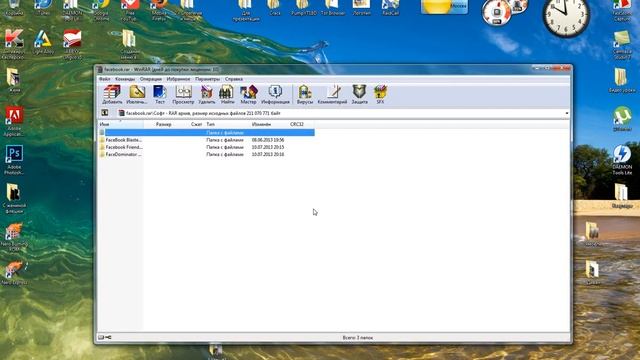
Task: Select the Adobe Application Manager desktop icon
Action: [14, 121]
